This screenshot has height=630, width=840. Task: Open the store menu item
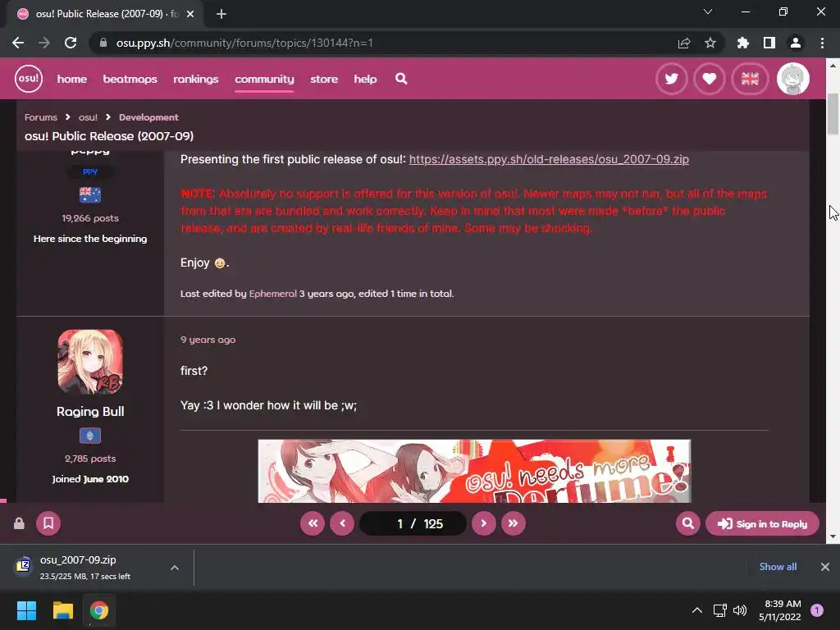click(x=324, y=79)
